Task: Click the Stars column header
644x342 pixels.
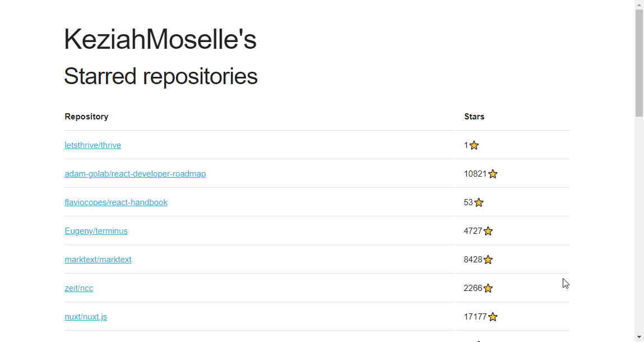Action: 474,117
